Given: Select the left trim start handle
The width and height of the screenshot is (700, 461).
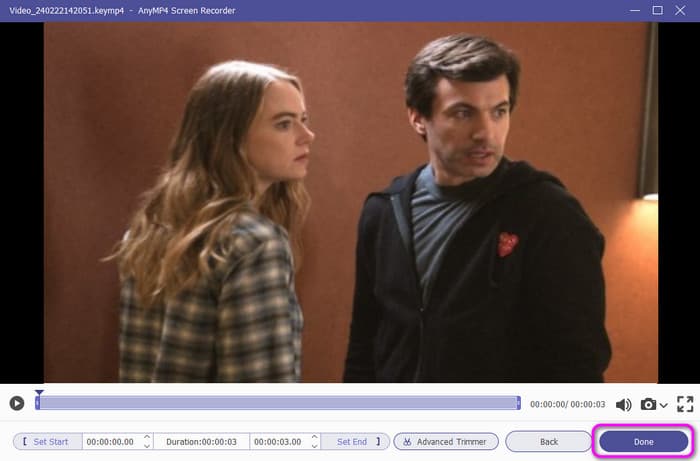Looking at the screenshot, I should click(x=38, y=403).
